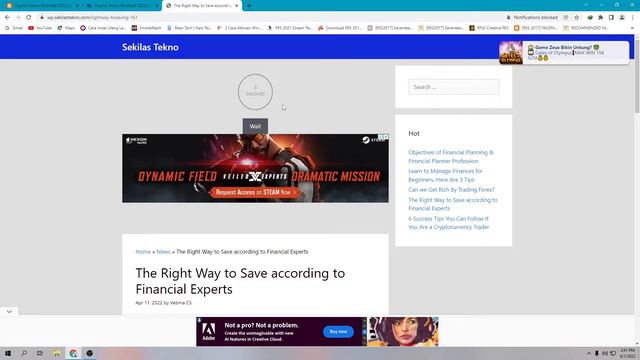Open the Chrome three-dot menu
Viewport: 640px width, 360px height.
point(633,18)
